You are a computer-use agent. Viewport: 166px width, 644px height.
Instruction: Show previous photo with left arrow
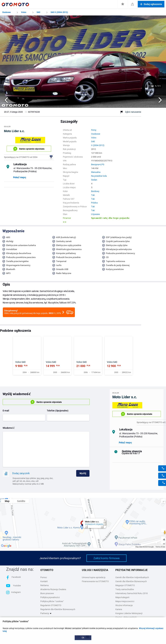[x=6, y=100]
